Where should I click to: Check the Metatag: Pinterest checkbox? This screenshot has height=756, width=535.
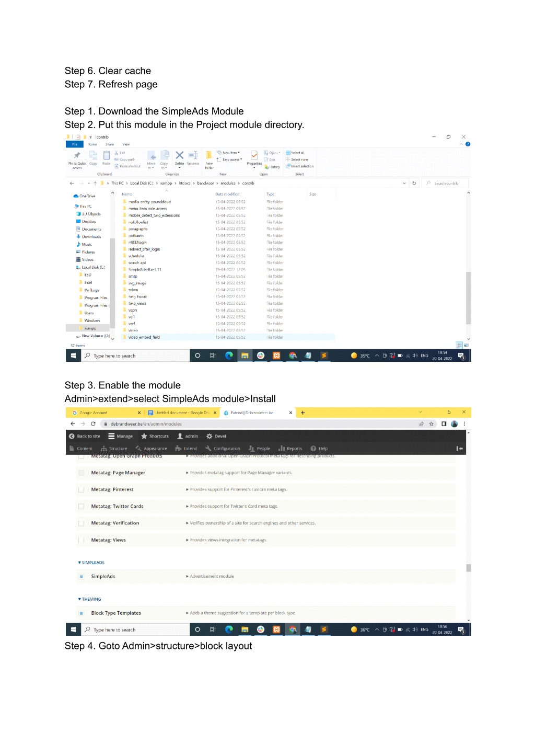(81, 489)
